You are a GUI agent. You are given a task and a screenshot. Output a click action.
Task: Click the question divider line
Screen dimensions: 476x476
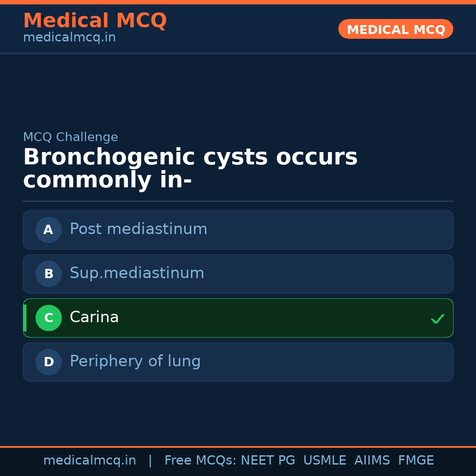point(238,201)
